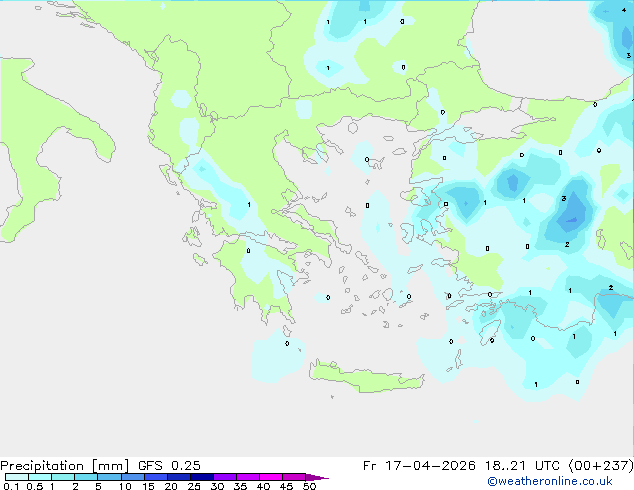The image size is (634, 490).
Task: Click the purple arrow tip above 50
Action: click(x=317, y=478)
